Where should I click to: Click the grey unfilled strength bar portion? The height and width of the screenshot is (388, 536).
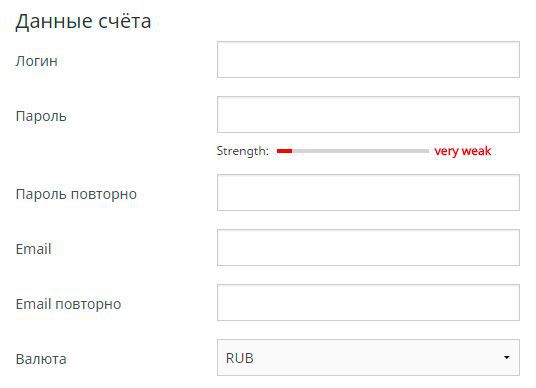(x=360, y=151)
